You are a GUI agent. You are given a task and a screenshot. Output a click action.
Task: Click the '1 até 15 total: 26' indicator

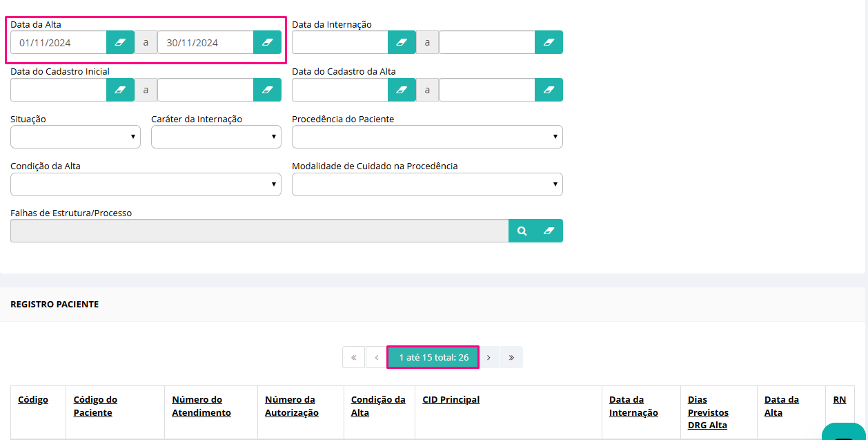point(433,357)
